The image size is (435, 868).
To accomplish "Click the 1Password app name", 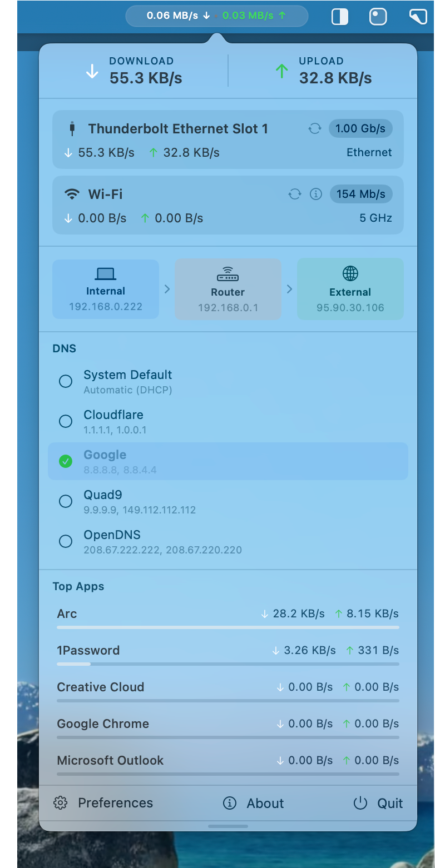I will [x=88, y=650].
